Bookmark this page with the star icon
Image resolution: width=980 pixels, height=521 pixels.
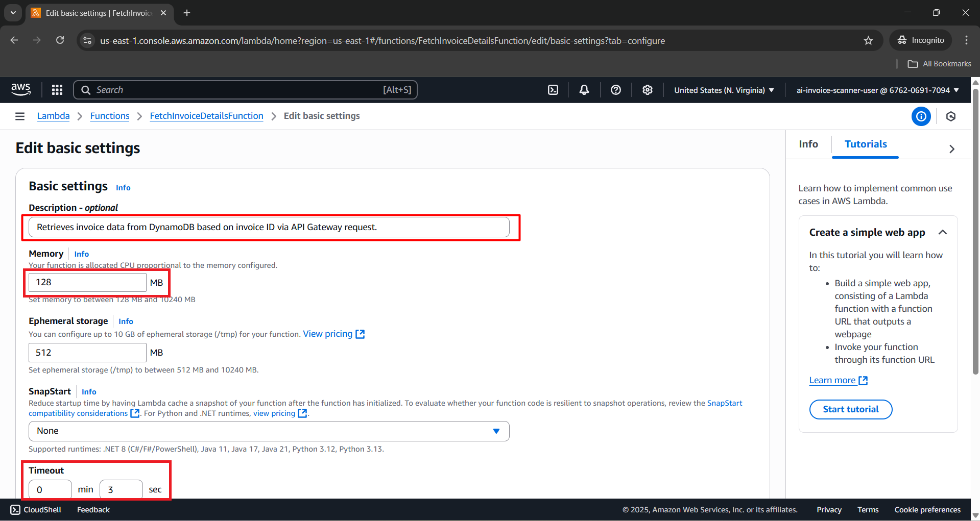[868, 40]
